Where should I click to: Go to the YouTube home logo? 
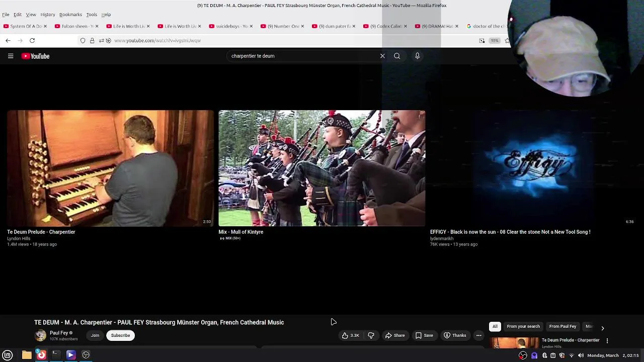point(35,56)
